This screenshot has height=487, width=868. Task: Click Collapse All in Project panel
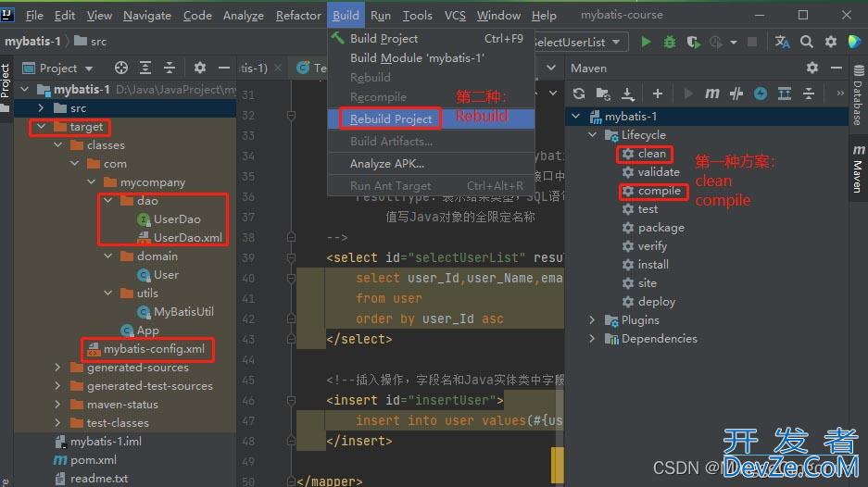[170, 69]
